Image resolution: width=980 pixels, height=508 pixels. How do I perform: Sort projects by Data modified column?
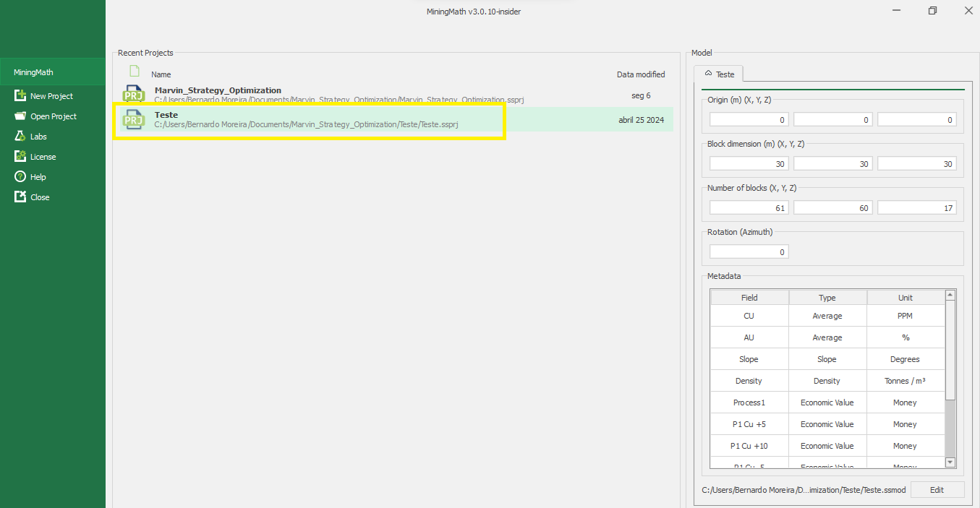(x=640, y=74)
